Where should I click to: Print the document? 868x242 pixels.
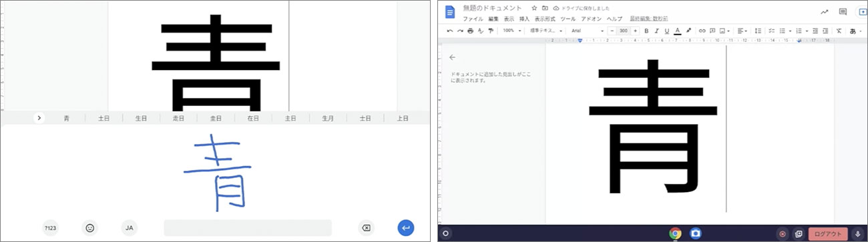[470, 31]
